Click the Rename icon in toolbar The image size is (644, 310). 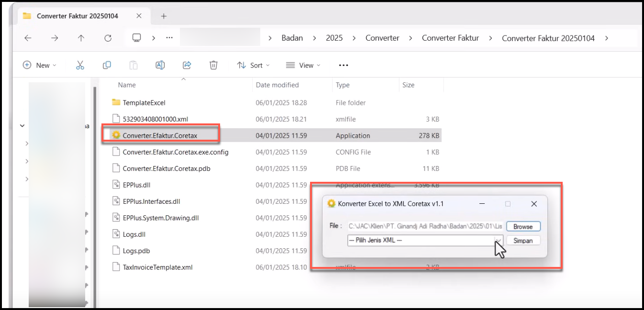[x=160, y=65]
